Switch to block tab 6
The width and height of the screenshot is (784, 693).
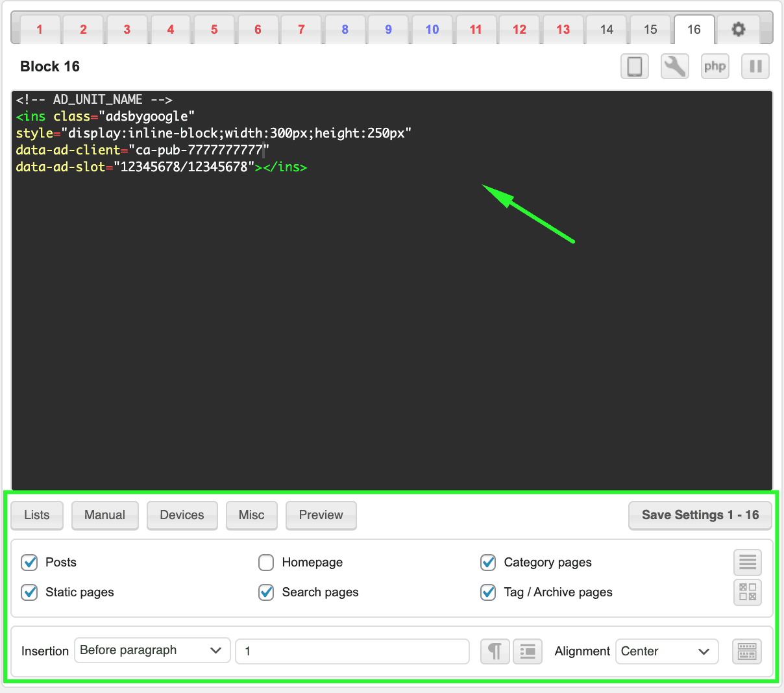(x=258, y=30)
